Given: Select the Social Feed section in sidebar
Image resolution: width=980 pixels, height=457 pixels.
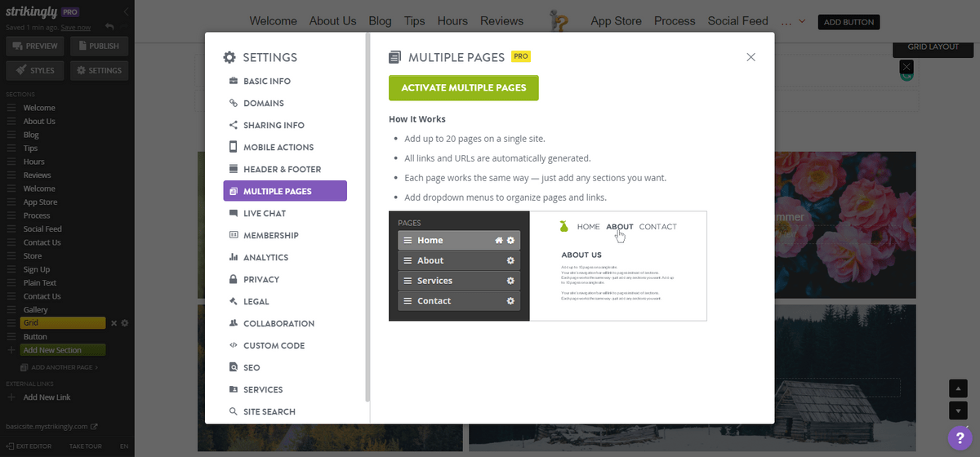Looking at the screenshot, I should (42, 229).
